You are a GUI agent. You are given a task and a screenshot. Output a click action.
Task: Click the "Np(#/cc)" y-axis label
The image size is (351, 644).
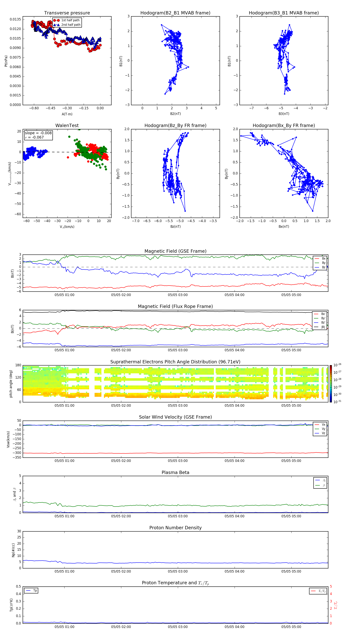tap(13, 550)
